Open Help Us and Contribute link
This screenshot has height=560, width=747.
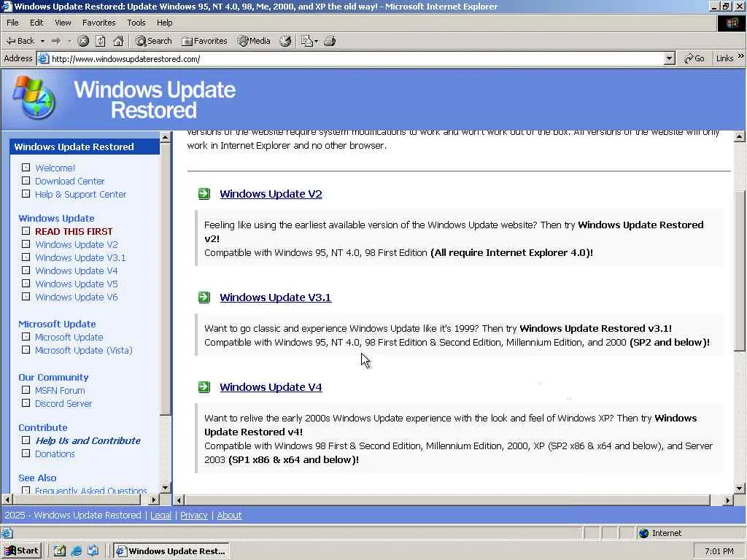(88, 440)
